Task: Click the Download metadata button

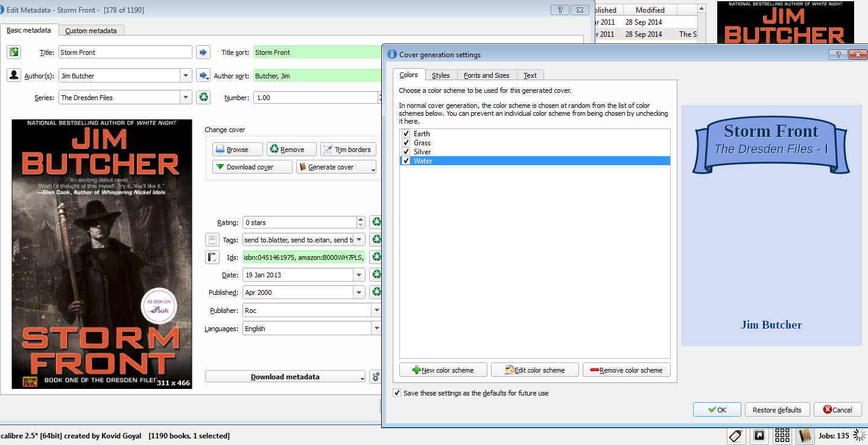Action: [x=285, y=377]
